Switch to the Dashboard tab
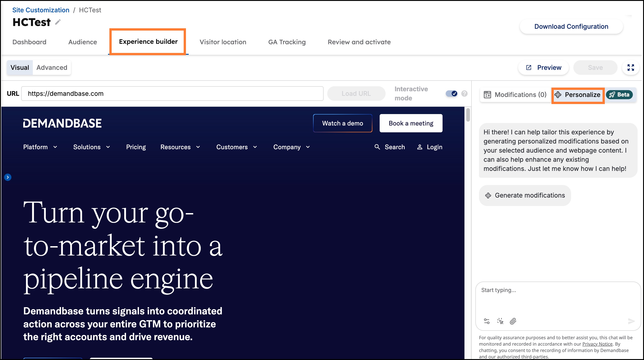644x360 pixels. click(29, 42)
